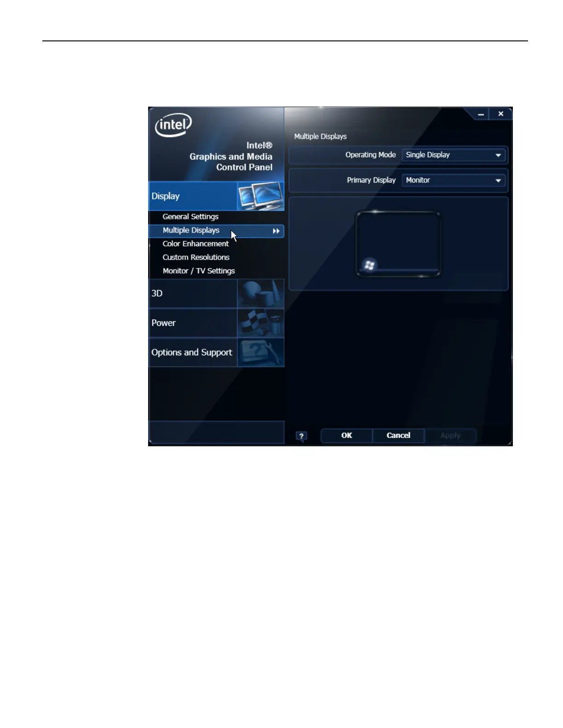
Task: Select Multiple Displays in the sidebar
Action: click(216, 231)
